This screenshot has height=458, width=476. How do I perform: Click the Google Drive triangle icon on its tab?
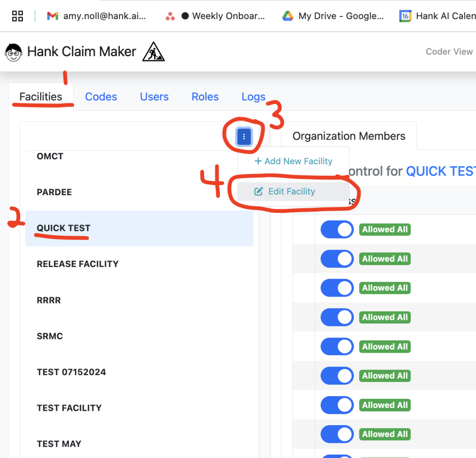(288, 16)
